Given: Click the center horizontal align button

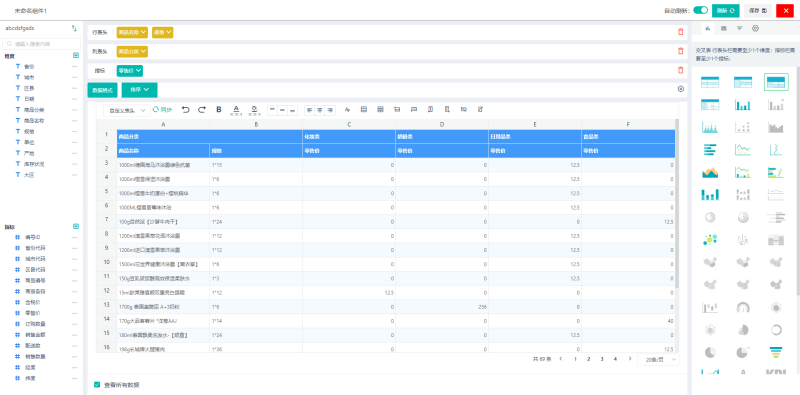Looking at the screenshot, I should pyautogui.click(x=319, y=110).
